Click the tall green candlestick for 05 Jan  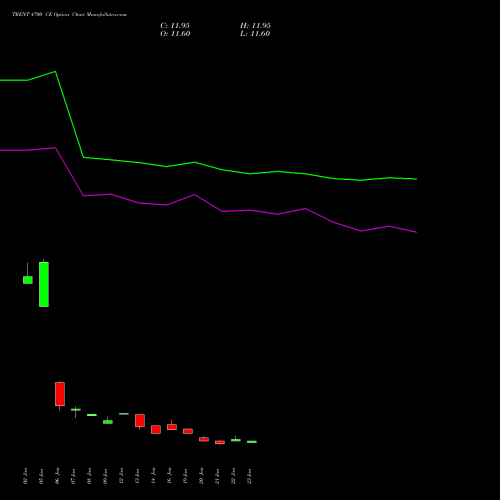click(x=44, y=284)
